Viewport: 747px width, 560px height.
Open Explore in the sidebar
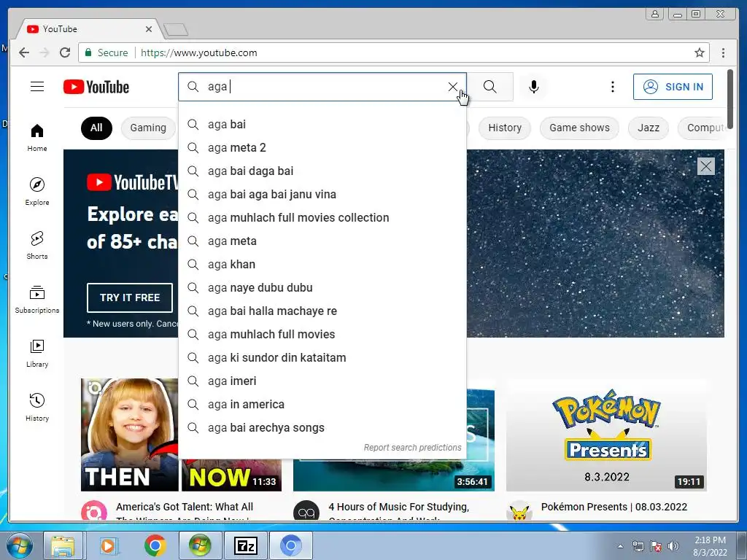(37, 192)
